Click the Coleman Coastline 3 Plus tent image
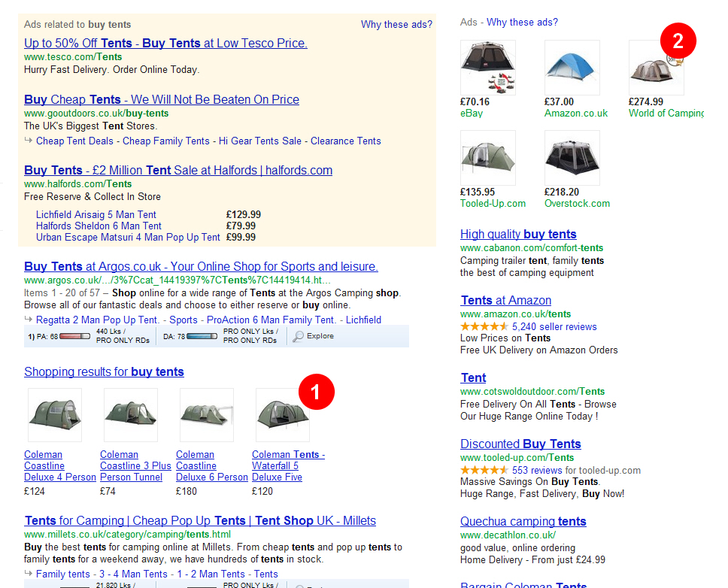728x588 pixels. point(131,415)
